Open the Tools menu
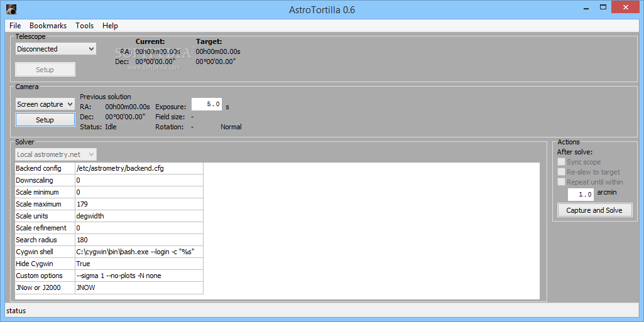 (85, 26)
